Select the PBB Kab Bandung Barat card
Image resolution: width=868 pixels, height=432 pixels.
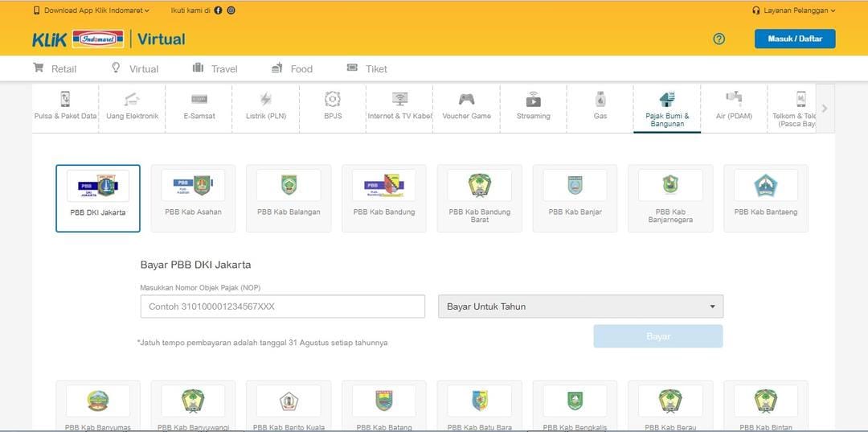479,198
